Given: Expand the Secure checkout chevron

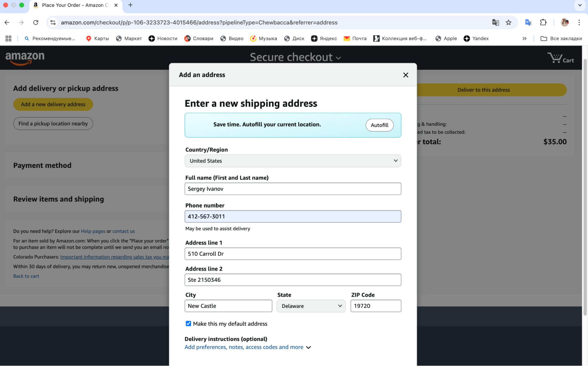Looking at the screenshot, I should coord(339,58).
